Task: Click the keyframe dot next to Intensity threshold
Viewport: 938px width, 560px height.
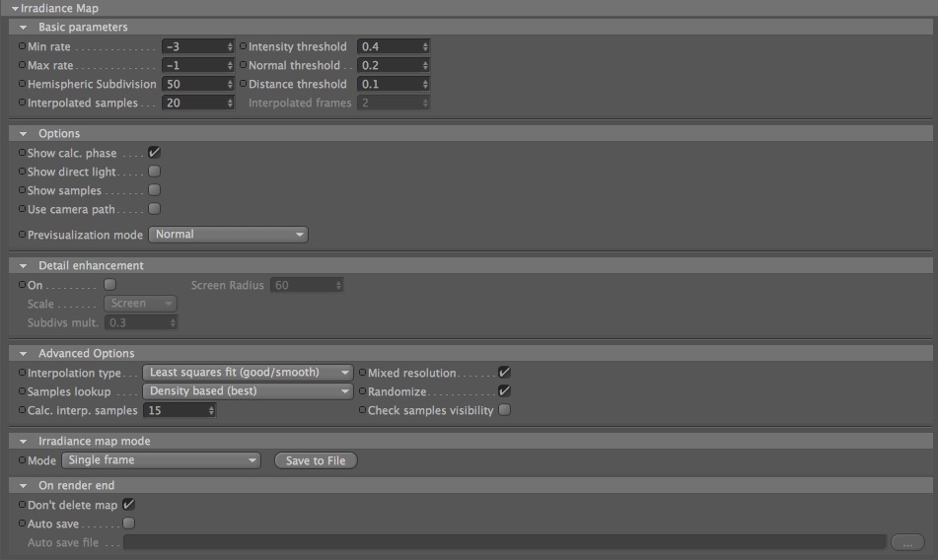Action: tap(243, 46)
